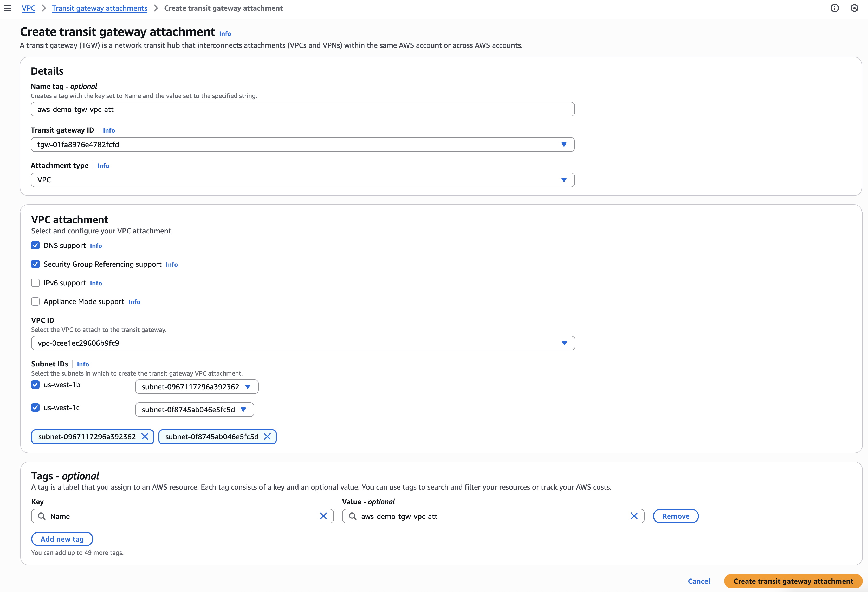Click Create transit gateway attachment button
This screenshot has width=868, height=592.
pos(793,581)
